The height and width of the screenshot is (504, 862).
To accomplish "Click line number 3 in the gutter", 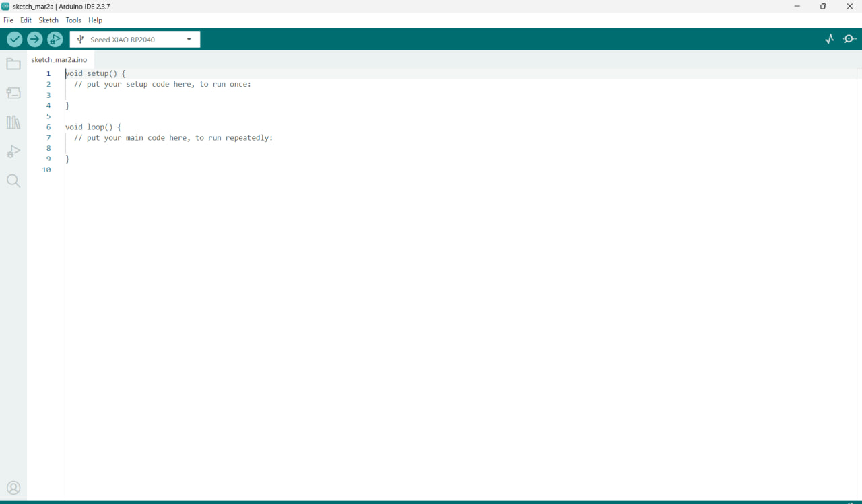I will (x=48, y=95).
